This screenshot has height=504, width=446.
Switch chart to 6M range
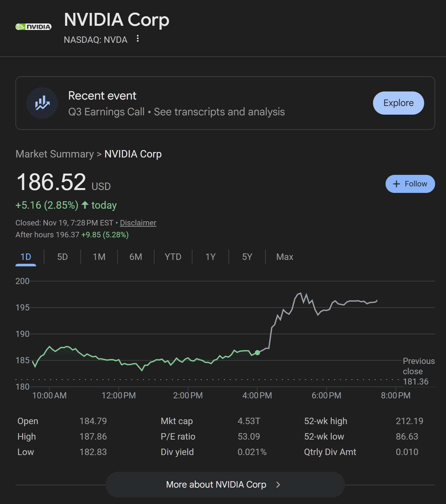tap(136, 257)
